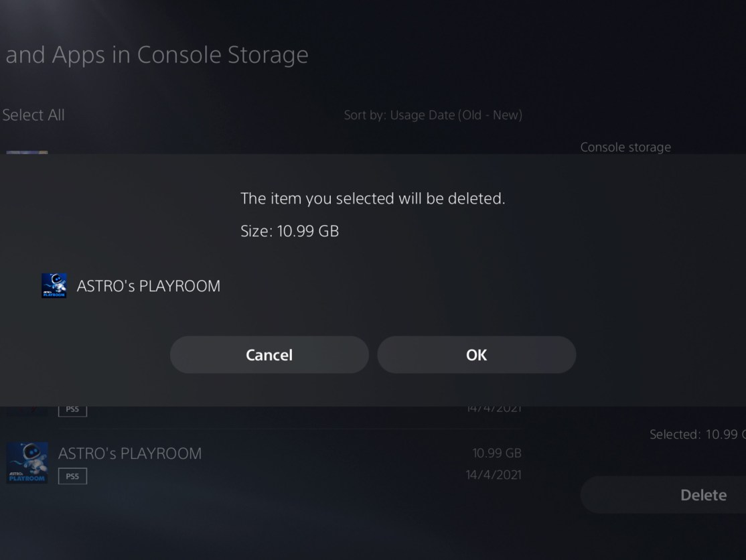Viewport: 746px width, 560px height.
Task: Select the ASTRO's PLAYROOM game icon in the list
Action: [x=27, y=462]
